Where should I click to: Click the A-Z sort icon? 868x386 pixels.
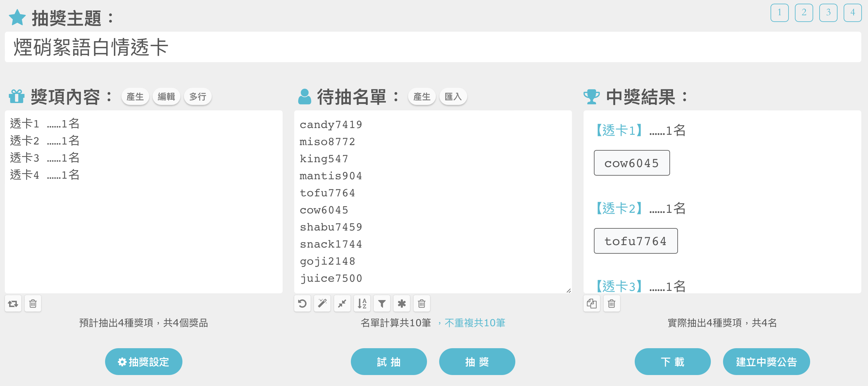tap(362, 303)
